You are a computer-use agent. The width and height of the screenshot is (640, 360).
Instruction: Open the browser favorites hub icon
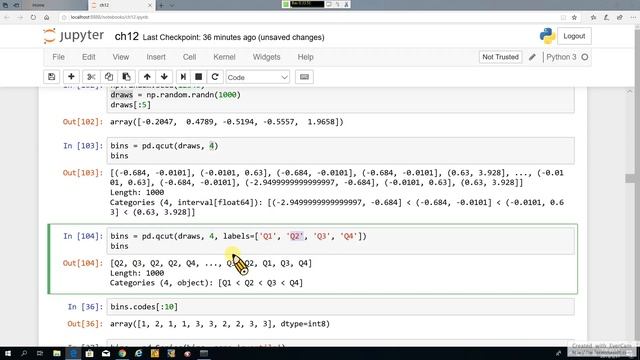tap(593, 17)
